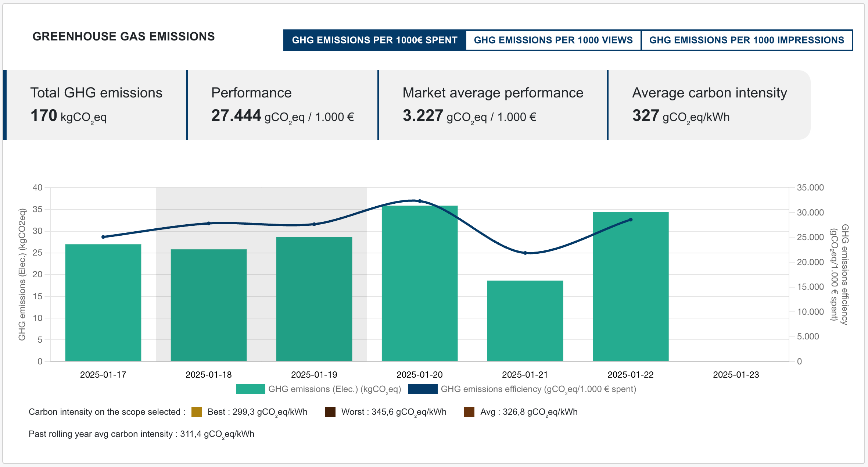Image resolution: width=868 pixels, height=467 pixels.
Task: Click the 2025-01-17 emissions bar
Action: pos(103,302)
